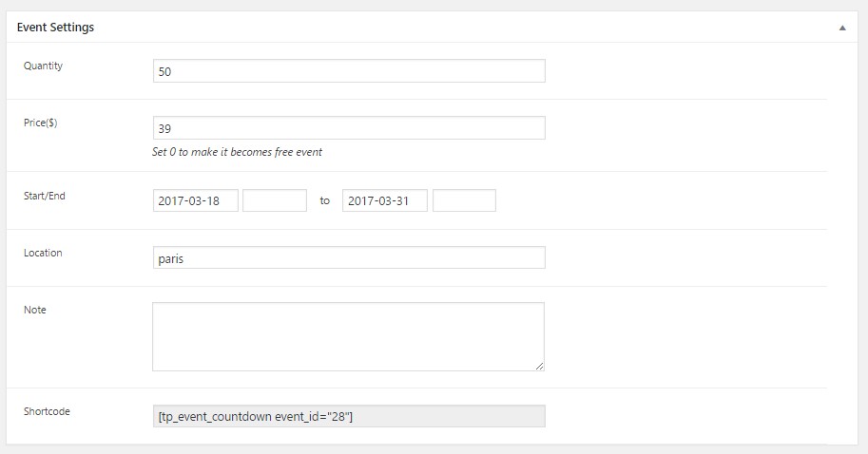868x454 pixels.
Task: Click the 'to' text between dates
Action: pos(324,200)
